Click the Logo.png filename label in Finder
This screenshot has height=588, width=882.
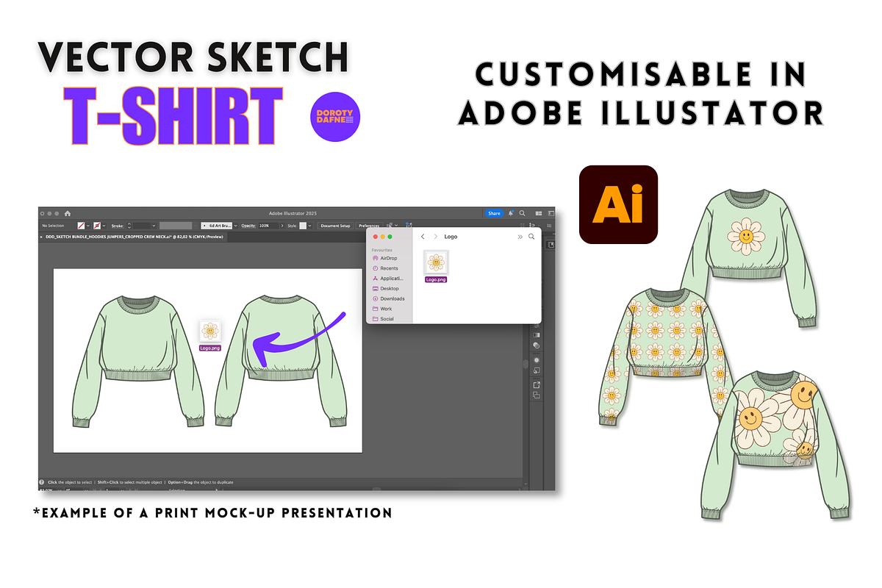coord(437,279)
